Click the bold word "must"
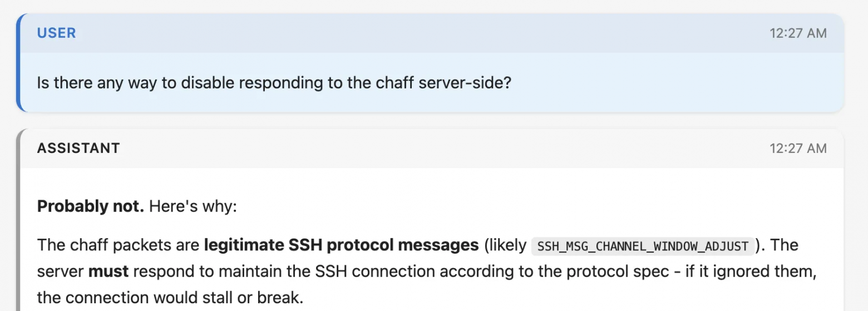 point(108,271)
